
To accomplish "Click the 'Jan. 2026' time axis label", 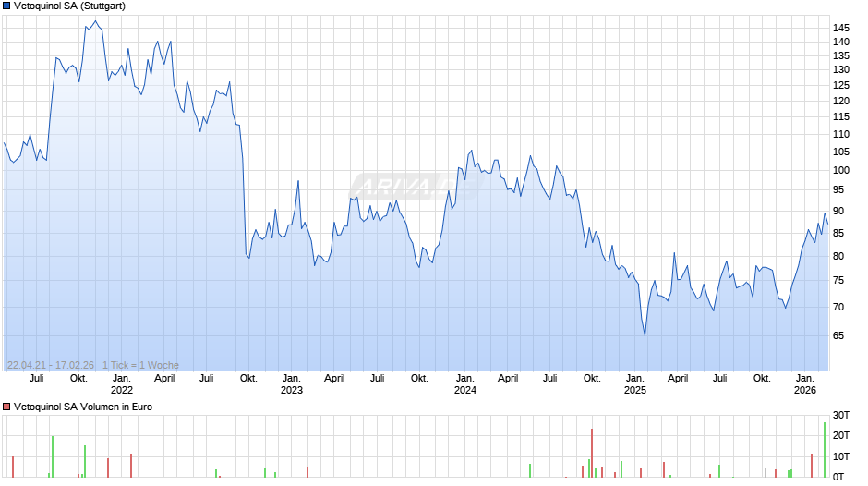I will (805, 384).
